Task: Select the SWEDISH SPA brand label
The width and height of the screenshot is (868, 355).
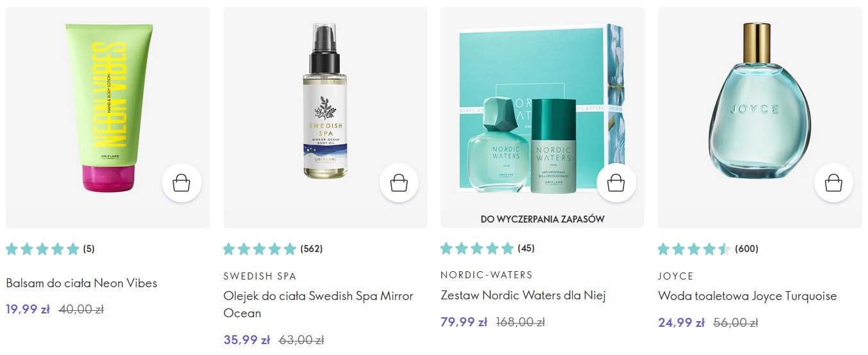Action: coord(260,276)
